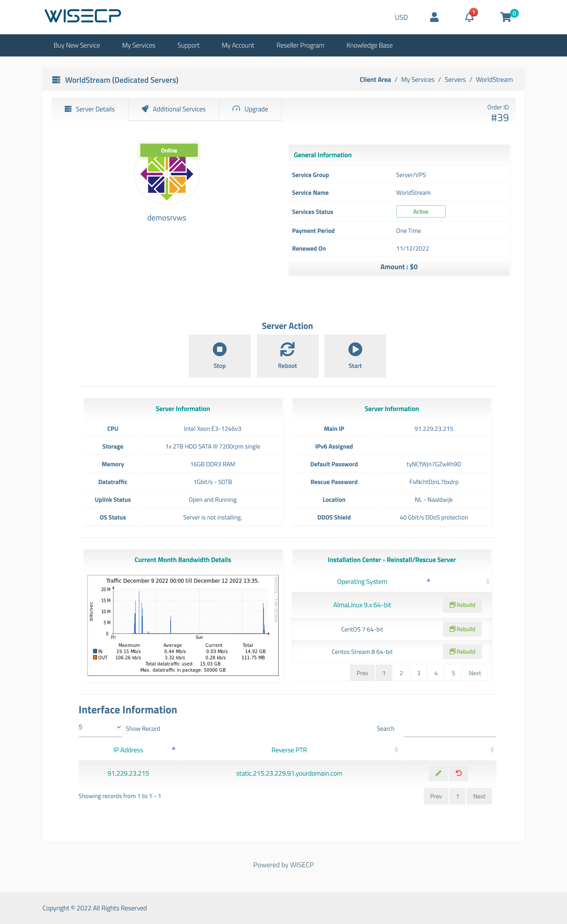Click the edit PTR record pencil icon
This screenshot has height=924, width=567.
439,773
